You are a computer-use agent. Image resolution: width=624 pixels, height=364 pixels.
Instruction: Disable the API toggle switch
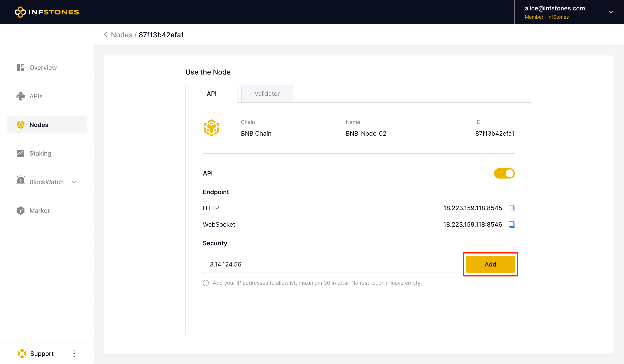[x=504, y=173]
